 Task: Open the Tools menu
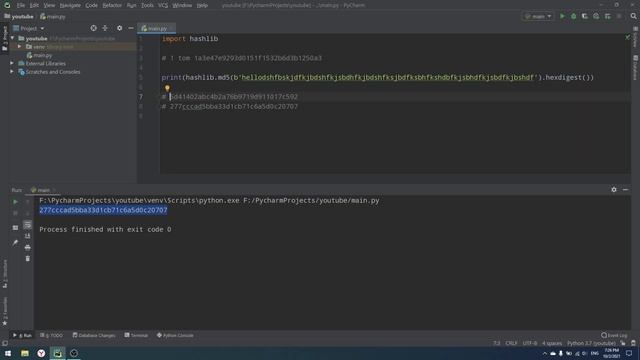pyautogui.click(x=147, y=5)
